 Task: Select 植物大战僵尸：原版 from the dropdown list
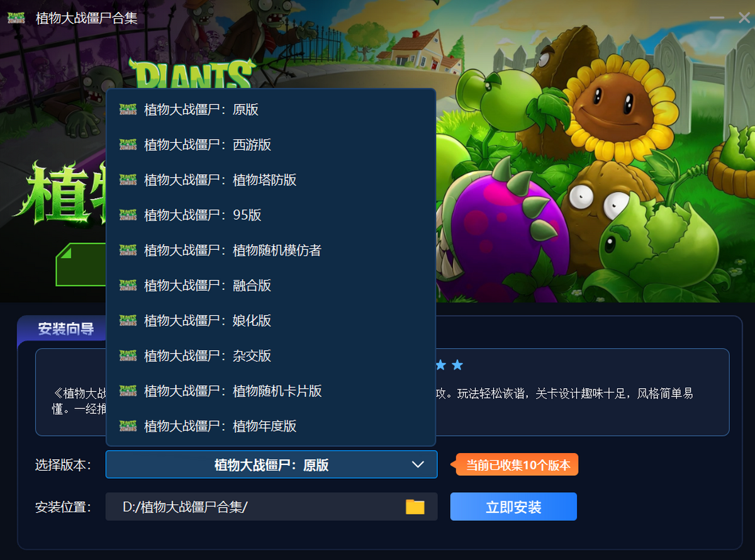(271, 109)
